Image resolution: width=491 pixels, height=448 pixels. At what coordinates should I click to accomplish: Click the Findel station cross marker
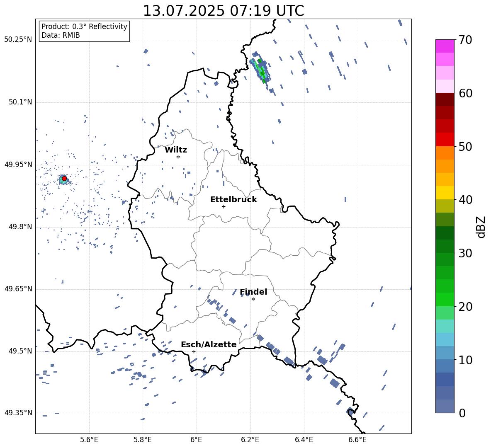click(253, 299)
